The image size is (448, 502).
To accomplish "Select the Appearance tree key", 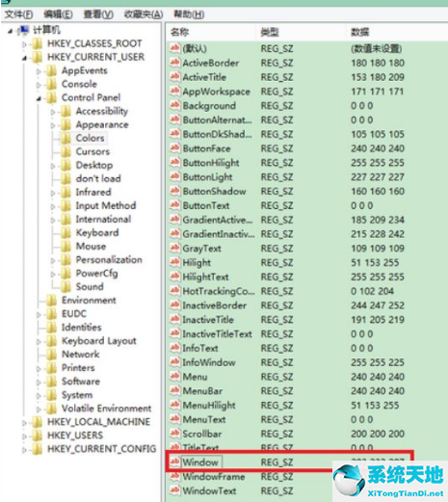I will pos(102,124).
